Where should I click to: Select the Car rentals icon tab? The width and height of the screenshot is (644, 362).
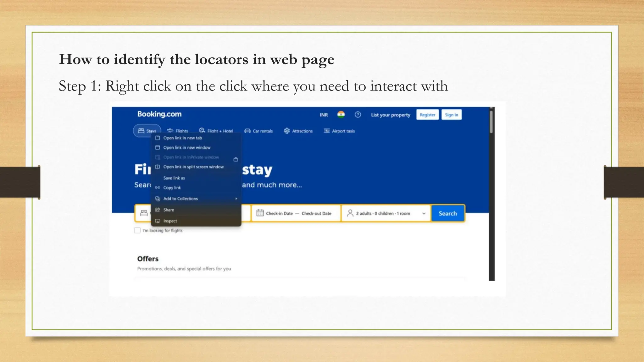247,131
